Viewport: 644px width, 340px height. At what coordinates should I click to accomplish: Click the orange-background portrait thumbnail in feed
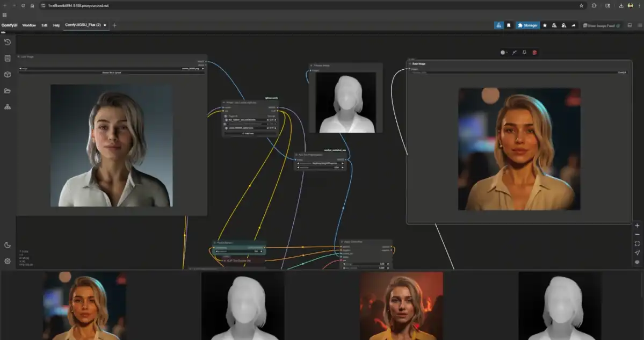click(401, 305)
